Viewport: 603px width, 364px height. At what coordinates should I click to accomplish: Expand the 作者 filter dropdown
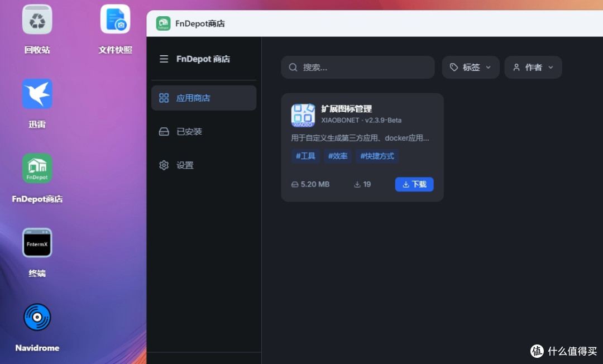[x=533, y=67]
